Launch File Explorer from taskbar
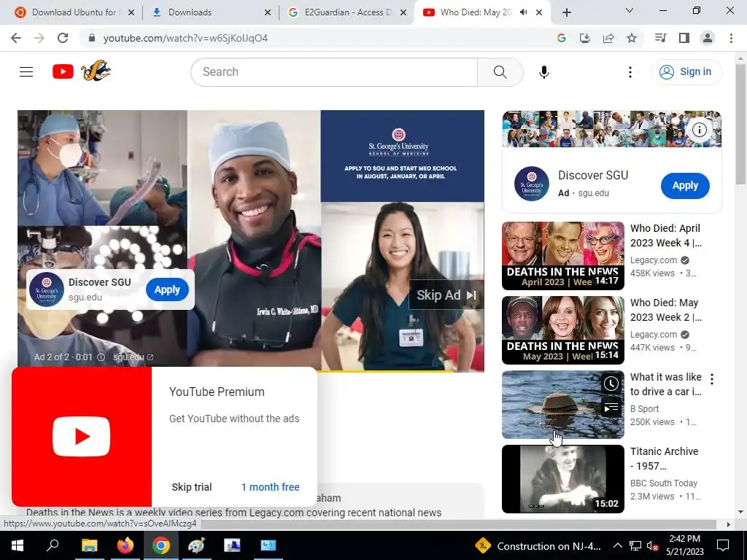This screenshot has height=560, width=747. click(x=89, y=545)
